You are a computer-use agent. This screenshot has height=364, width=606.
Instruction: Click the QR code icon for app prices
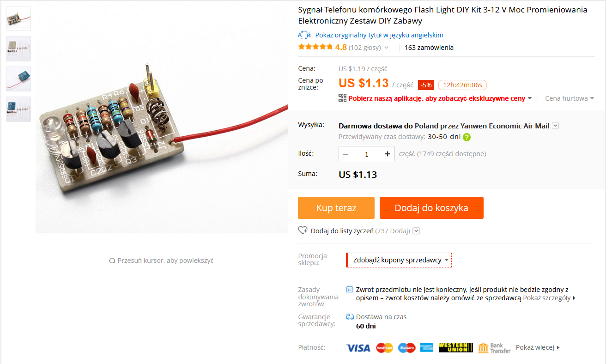click(342, 98)
